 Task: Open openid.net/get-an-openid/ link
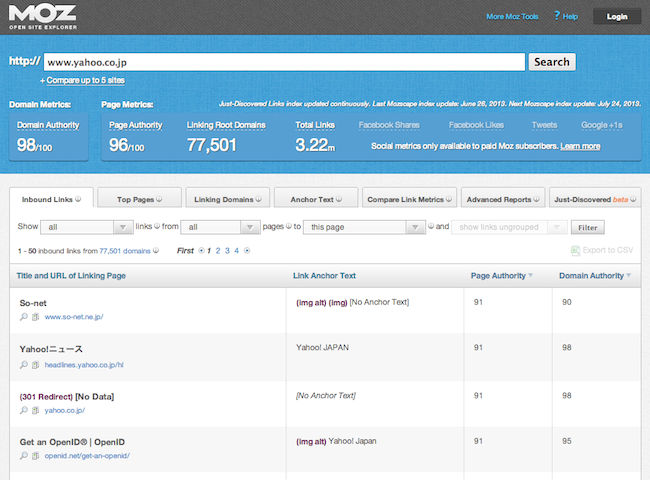(x=87, y=456)
